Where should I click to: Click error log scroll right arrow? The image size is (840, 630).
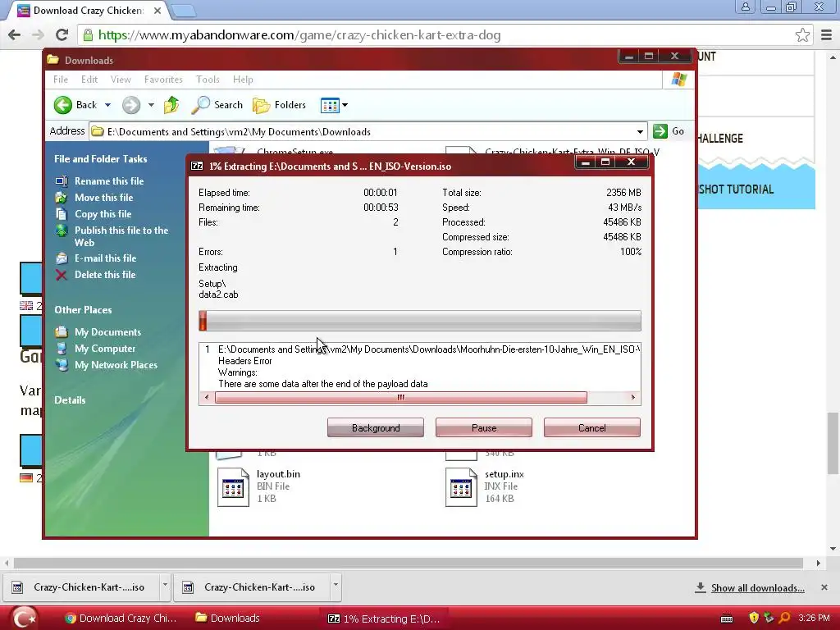633,397
